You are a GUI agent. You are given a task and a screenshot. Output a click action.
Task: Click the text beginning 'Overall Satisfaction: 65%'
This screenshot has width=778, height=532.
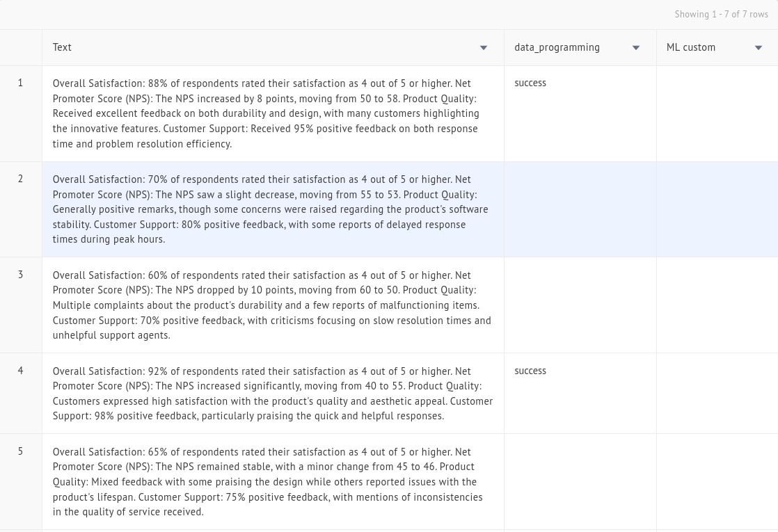(x=268, y=481)
